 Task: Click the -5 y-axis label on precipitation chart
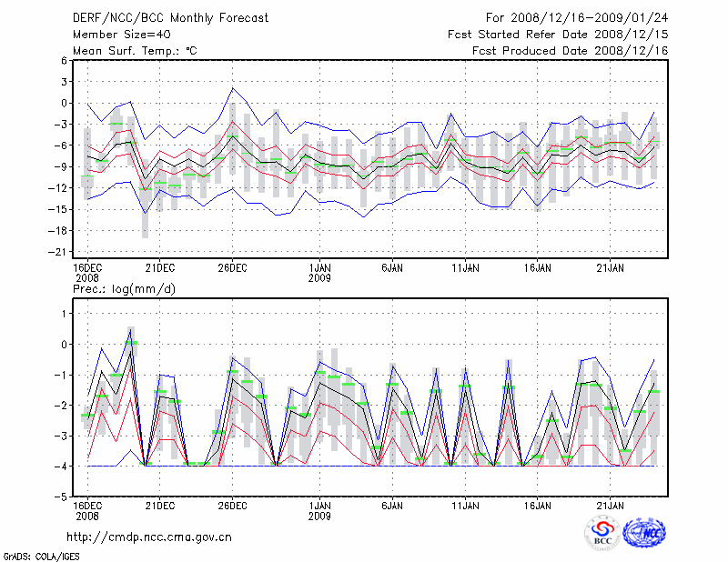[x=62, y=497]
